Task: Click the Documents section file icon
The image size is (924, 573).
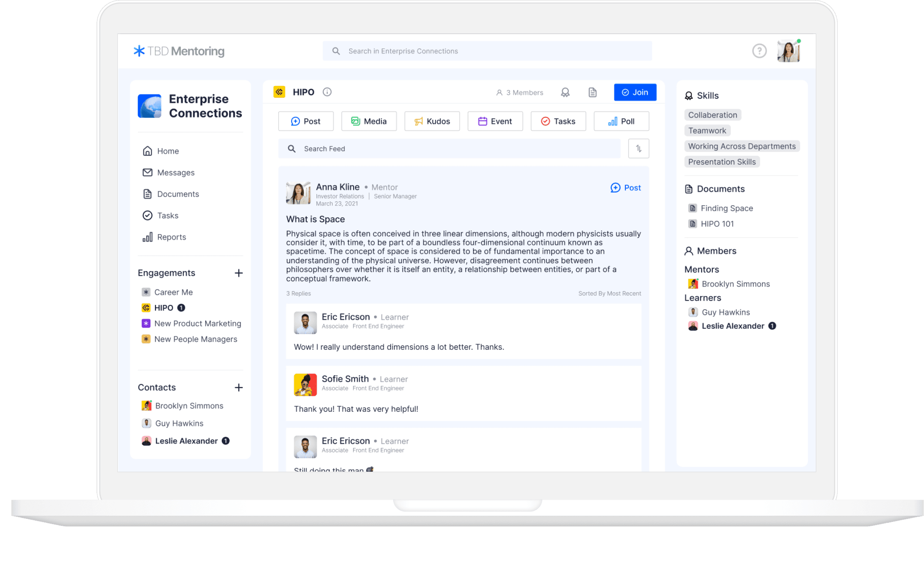Action: [x=689, y=189]
